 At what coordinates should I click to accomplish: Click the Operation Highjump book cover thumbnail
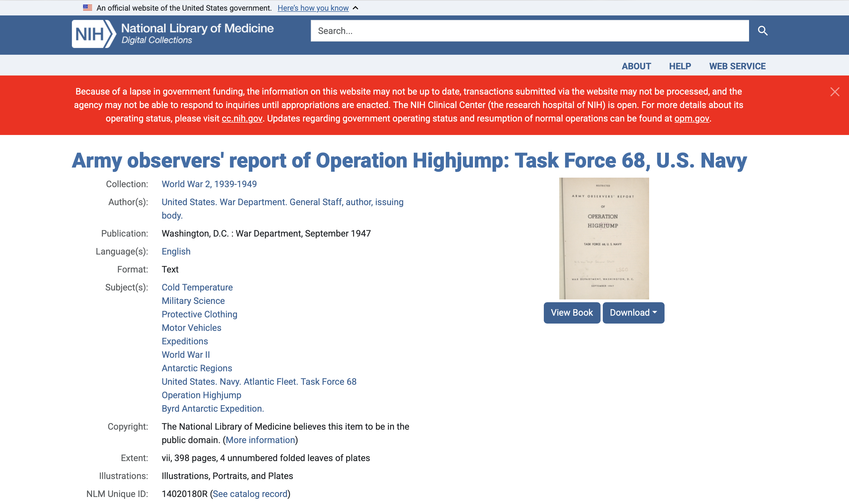[x=604, y=238]
